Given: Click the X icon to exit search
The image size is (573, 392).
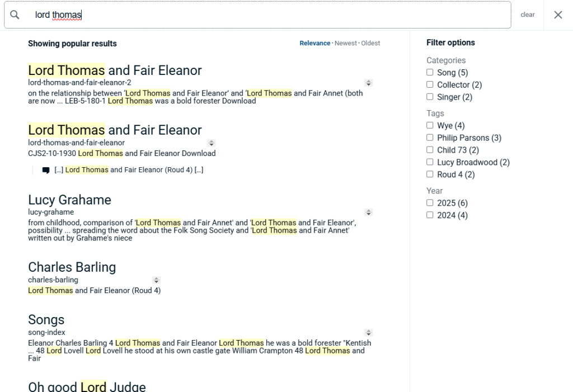Looking at the screenshot, I should click(557, 15).
